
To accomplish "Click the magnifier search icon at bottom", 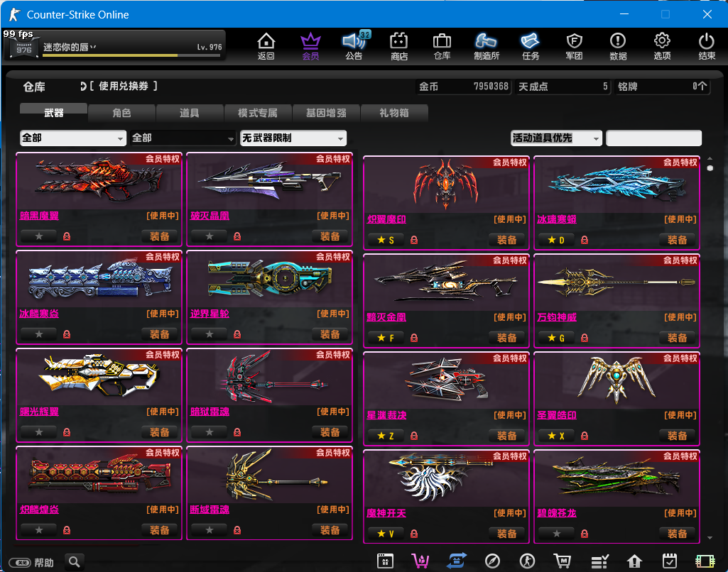I will click(75, 562).
